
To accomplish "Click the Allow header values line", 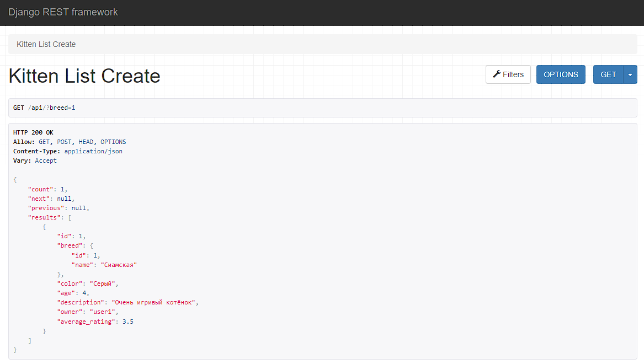I will pos(82,142).
